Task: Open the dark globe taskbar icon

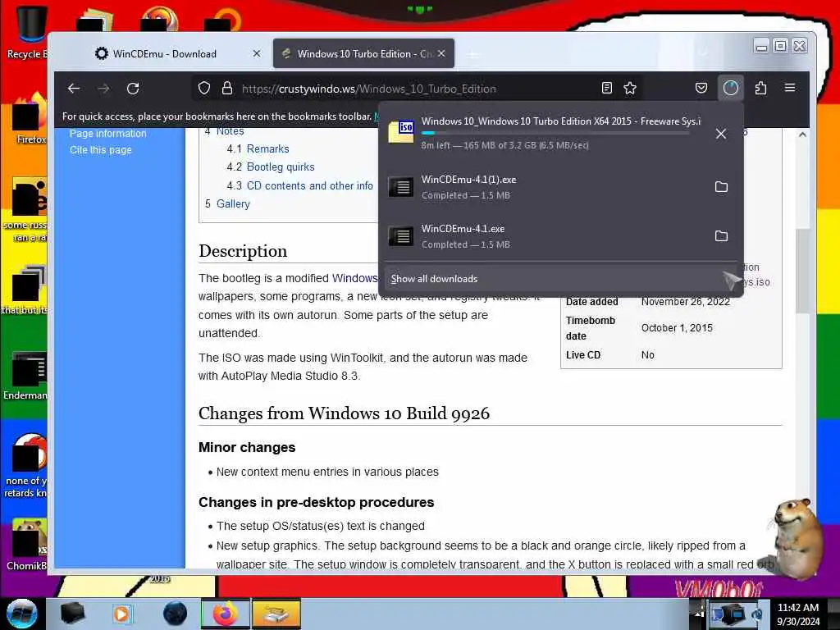Action: (175, 614)
